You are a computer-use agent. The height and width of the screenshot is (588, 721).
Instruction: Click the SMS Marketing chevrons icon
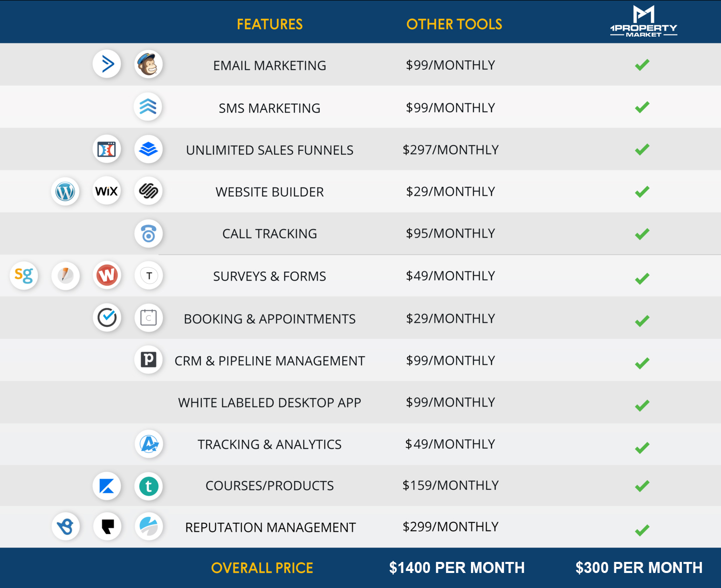tap(148, 107)
